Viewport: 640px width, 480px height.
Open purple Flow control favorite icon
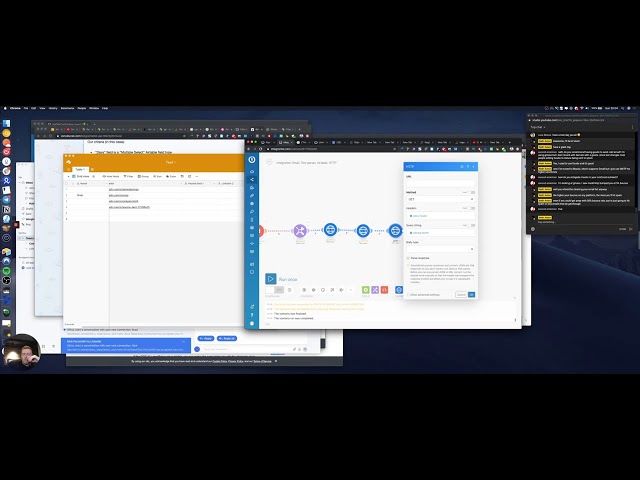[x=375, y=290]
